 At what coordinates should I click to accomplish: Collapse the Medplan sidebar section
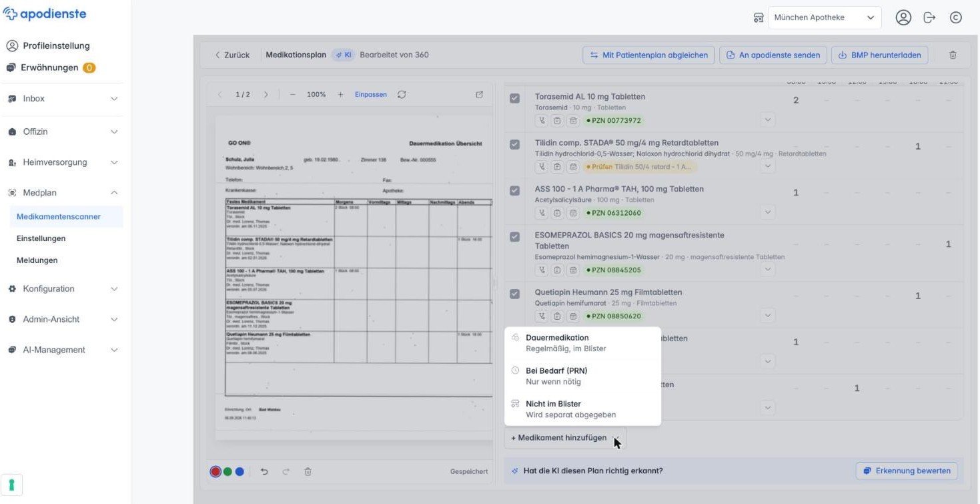click(61, 193)
